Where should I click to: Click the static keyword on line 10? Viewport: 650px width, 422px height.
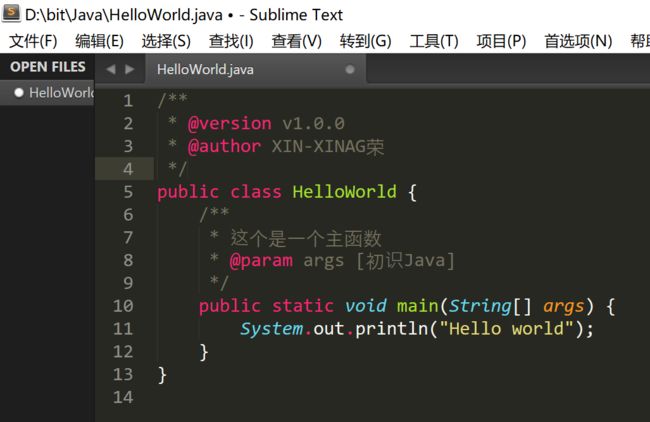(x=303, y=306)
